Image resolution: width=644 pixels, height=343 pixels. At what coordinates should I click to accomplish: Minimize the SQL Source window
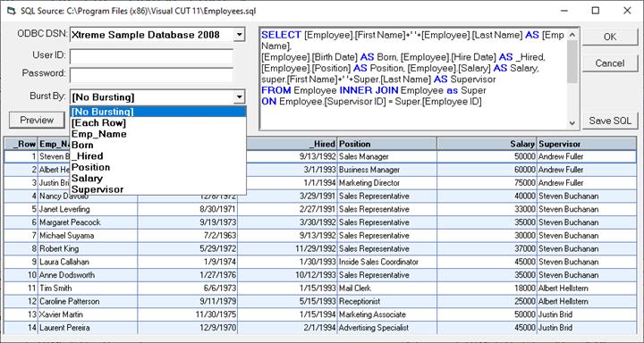pyautogui.click(x=563, y=11)
